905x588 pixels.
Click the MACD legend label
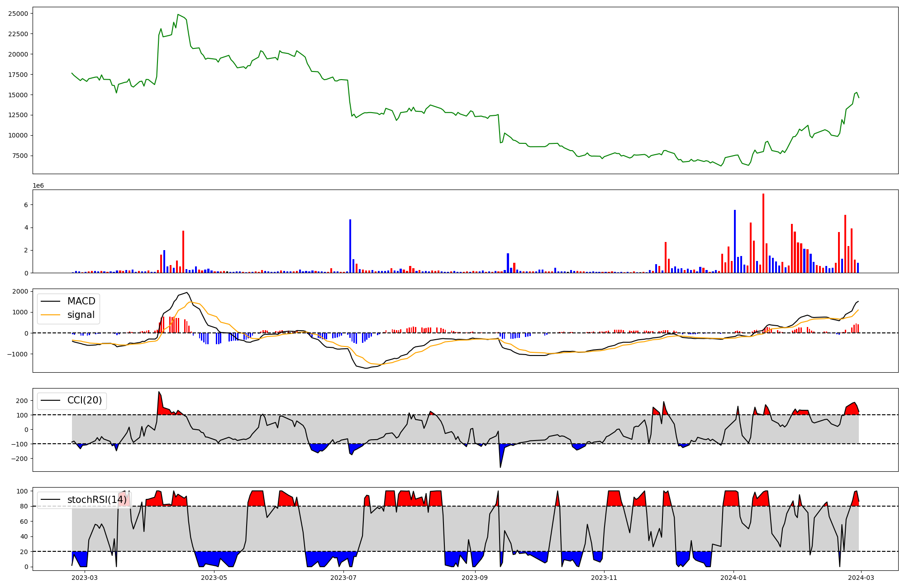click(x=81, y=301)
